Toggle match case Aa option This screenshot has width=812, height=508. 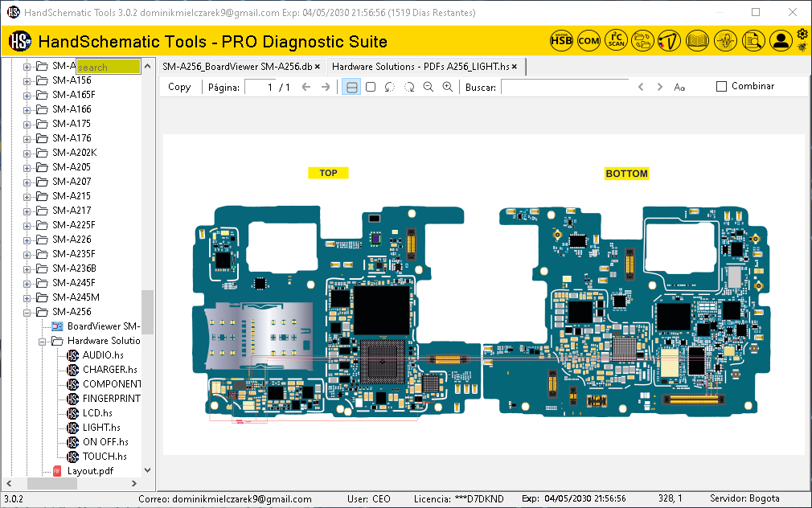pos(679,87)
